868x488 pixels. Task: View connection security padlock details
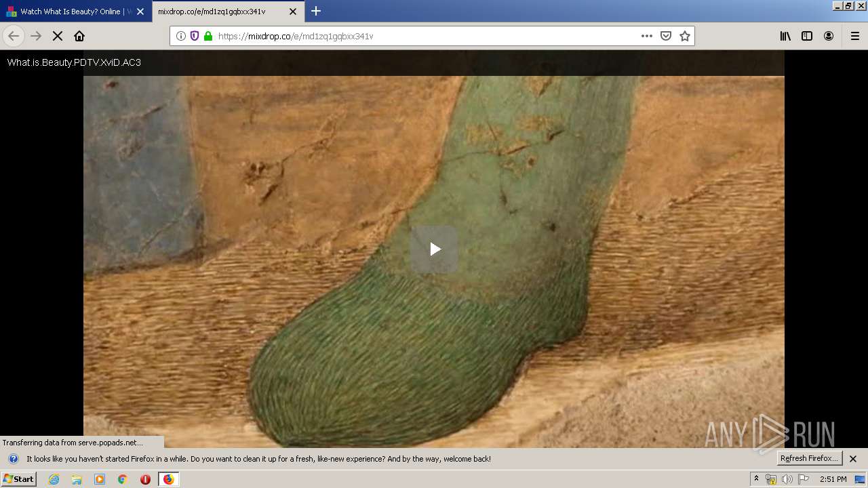point(208,36)
